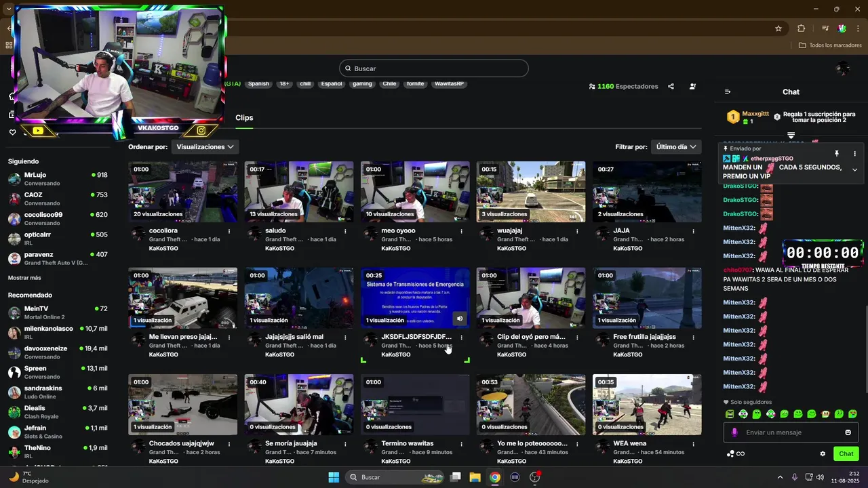Screen dimensions: 868x488
Task: Insert the last green heart-eyes emote
Action: [x=852, y=414]
